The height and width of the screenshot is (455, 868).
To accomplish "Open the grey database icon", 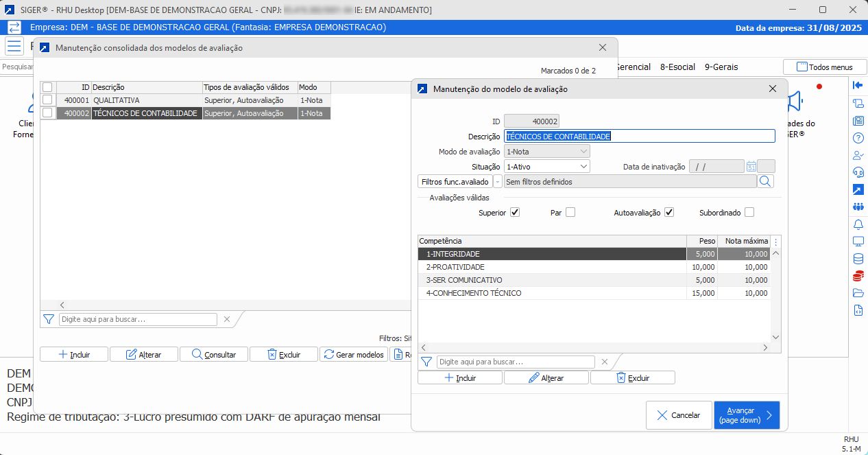I will [858, 259].
